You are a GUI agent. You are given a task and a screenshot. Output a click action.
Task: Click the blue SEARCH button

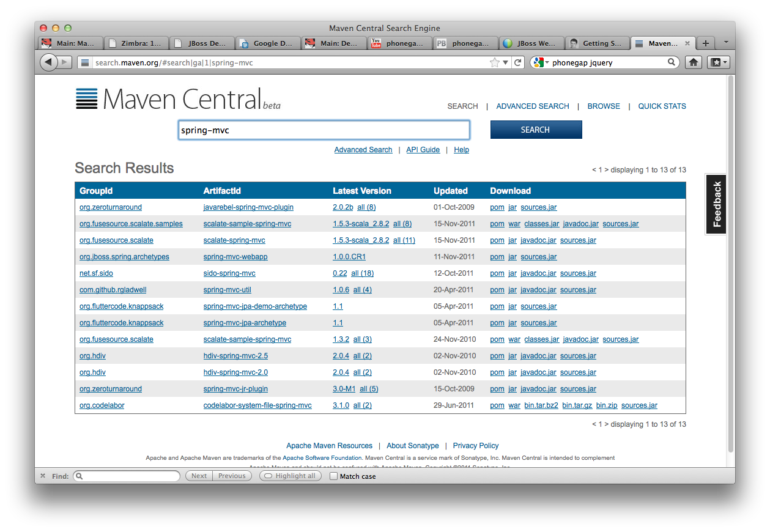[x=536, y=130]
